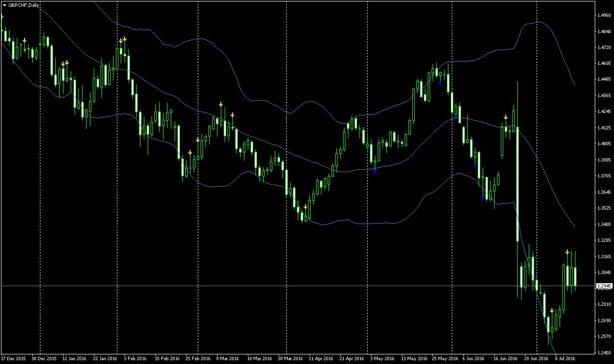Click the 28 Jun 2016 date label
This screenshot has height=364, width=614.
537,359
